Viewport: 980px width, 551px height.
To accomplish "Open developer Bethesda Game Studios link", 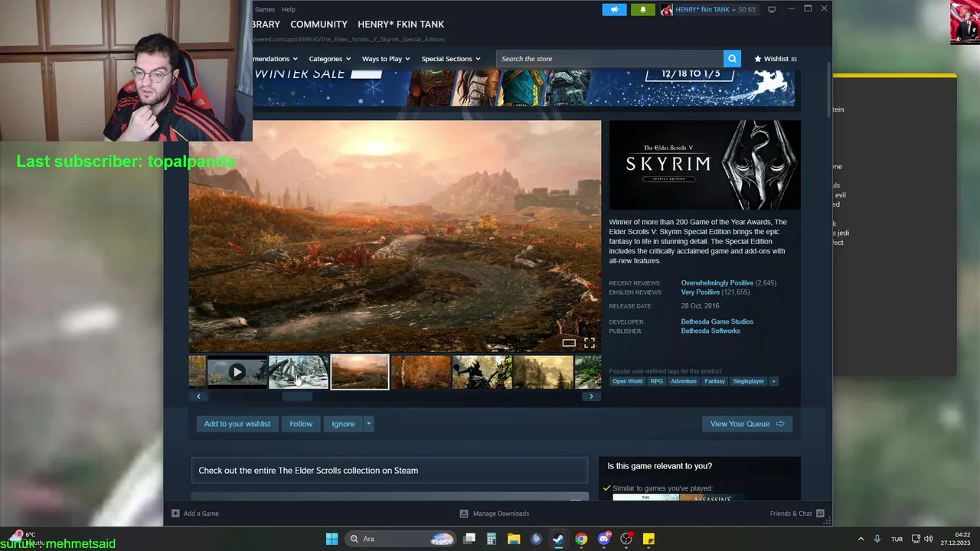I will point(717,322).
